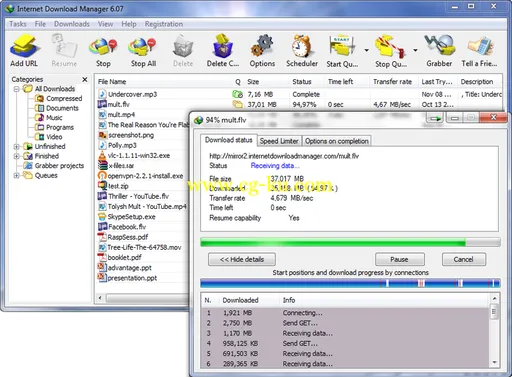Select Grabber projects in category tree

[54, 166]
